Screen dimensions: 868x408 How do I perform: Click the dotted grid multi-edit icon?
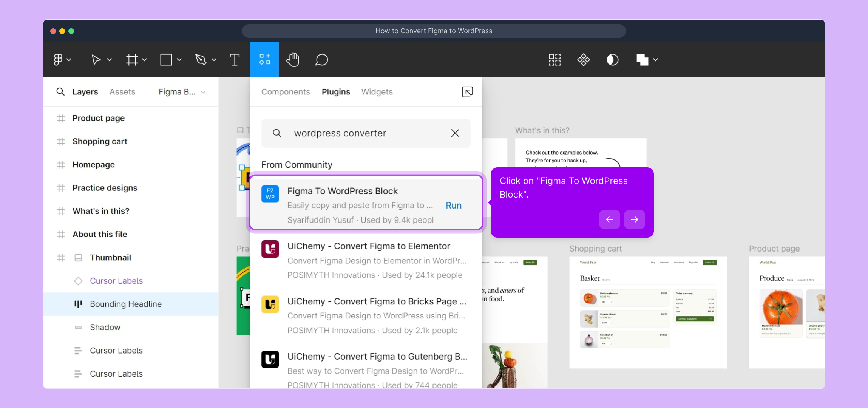click(554, 60)
